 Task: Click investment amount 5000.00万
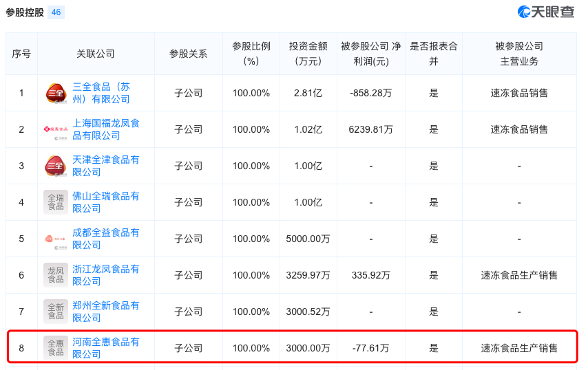(308, 239)
